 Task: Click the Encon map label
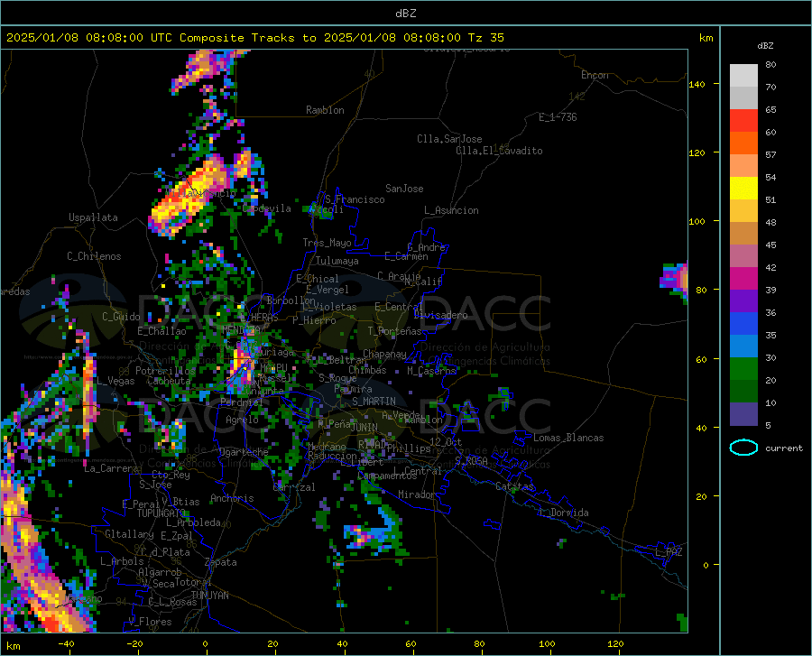pyautogui.click(x=595, y=75)
